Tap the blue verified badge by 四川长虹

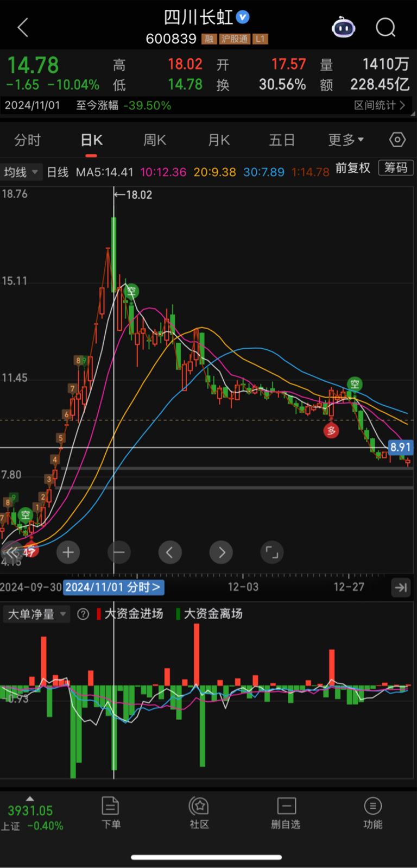[x=243, y=17]
